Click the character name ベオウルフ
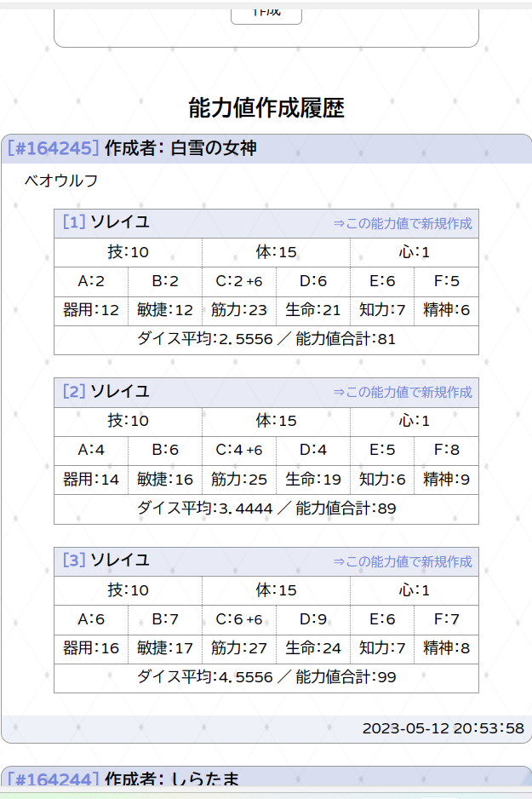Viewport: 532px width, 799px height. (61, 181)
